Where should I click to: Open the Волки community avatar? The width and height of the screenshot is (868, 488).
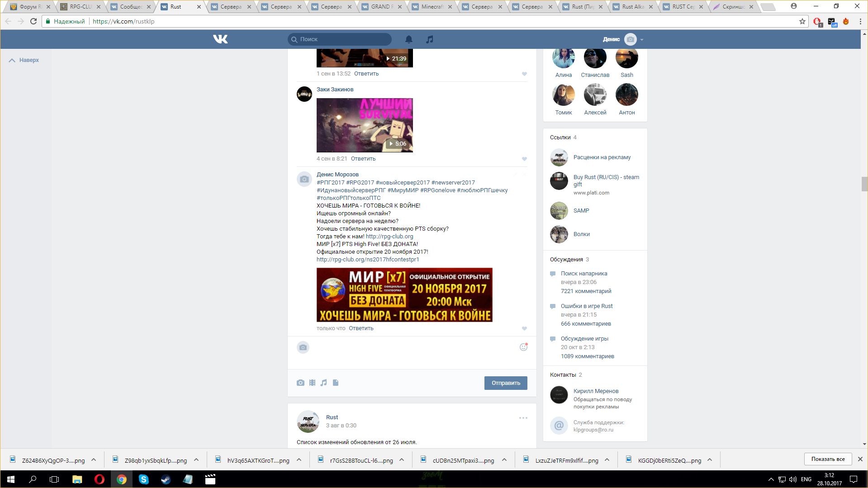coord(559,234)
